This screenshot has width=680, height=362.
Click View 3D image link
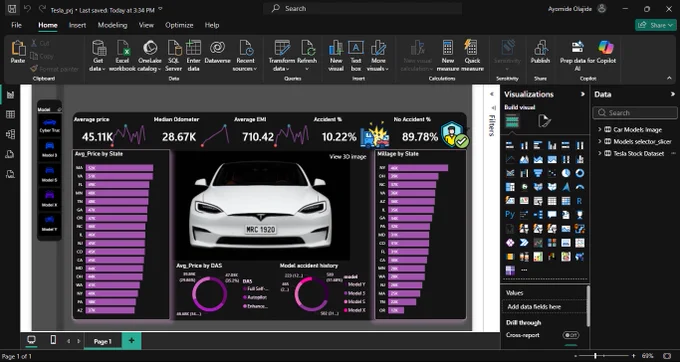(x=348, y=157)
